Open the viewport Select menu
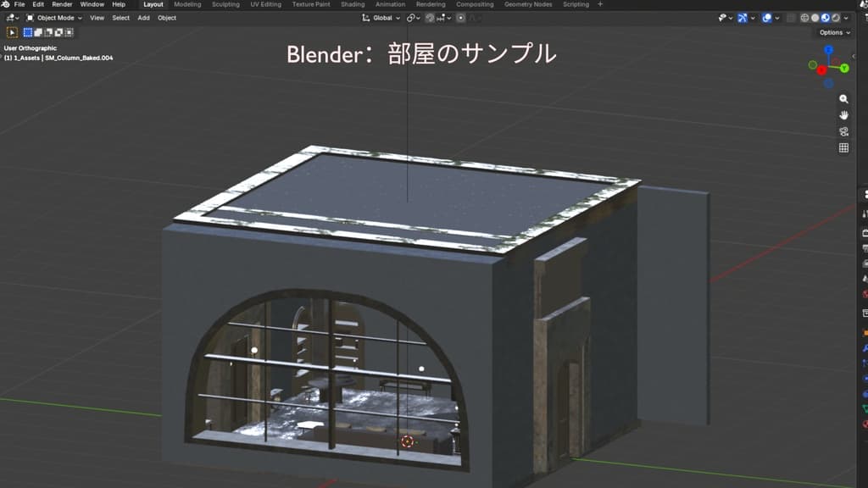 120,18
